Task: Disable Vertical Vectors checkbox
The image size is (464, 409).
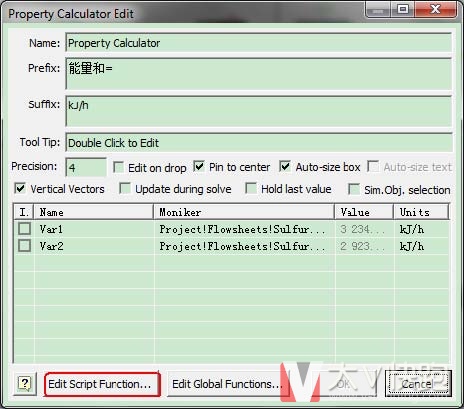Action: [20, 188]
